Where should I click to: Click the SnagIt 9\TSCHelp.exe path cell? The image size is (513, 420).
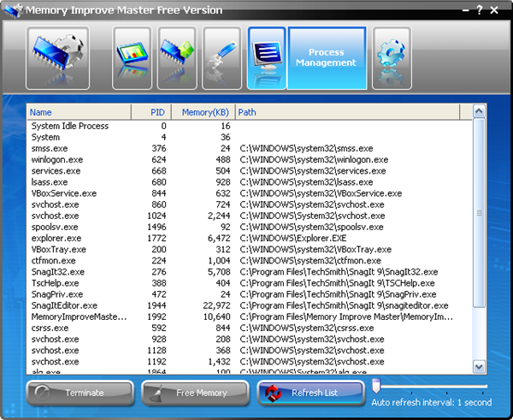[x=337, y=283]
